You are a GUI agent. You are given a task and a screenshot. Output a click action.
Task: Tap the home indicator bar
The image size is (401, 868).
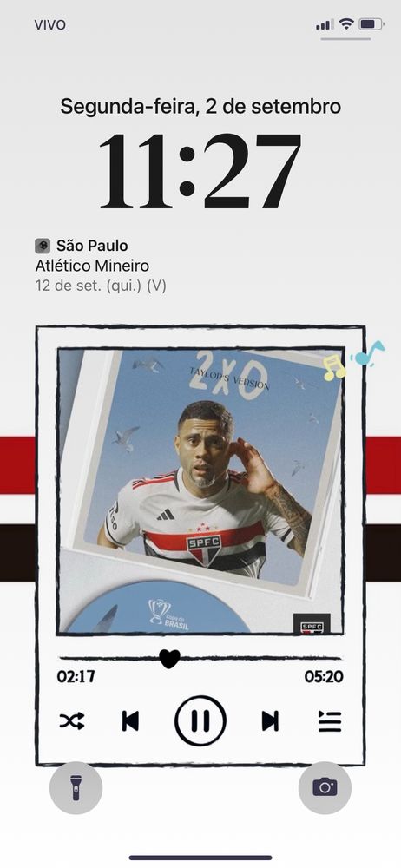click(200, 858)
